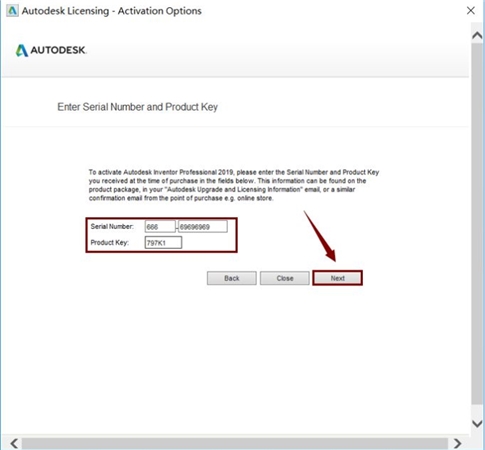Click the horizontal scrollbar left arrow
The width and height of the screenshot is (485, 450).
click(x=14, y=443)
